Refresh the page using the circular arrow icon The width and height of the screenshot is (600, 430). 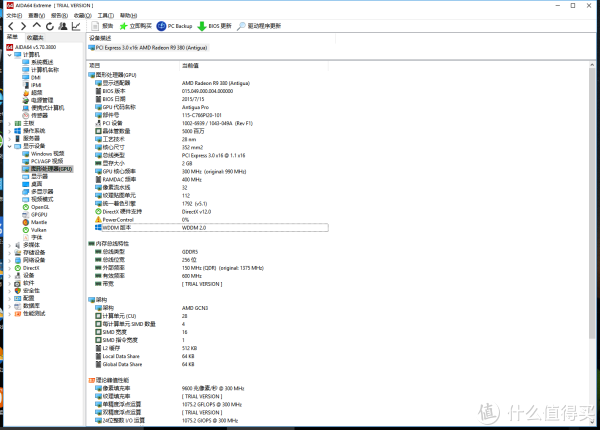click(50, 26)
